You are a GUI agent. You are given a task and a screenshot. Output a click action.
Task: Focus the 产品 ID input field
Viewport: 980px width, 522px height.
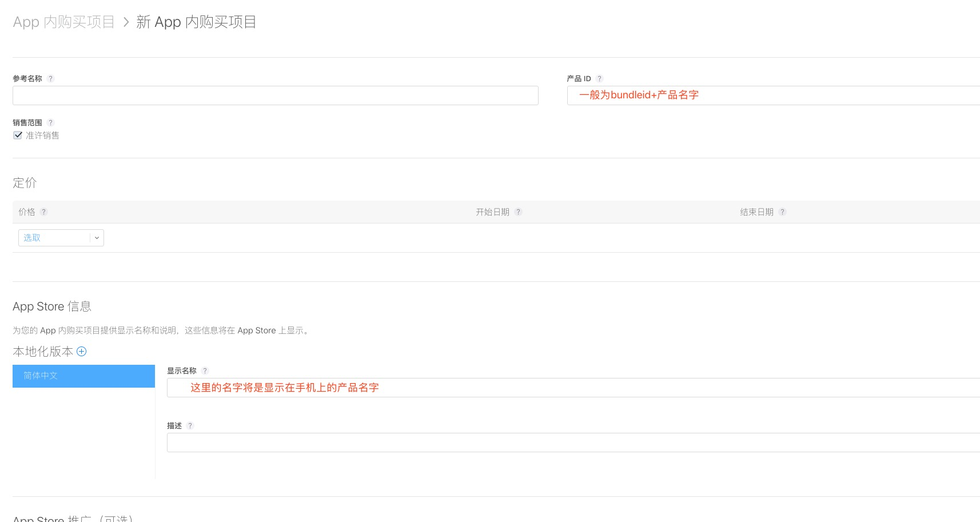click(774, 95)
